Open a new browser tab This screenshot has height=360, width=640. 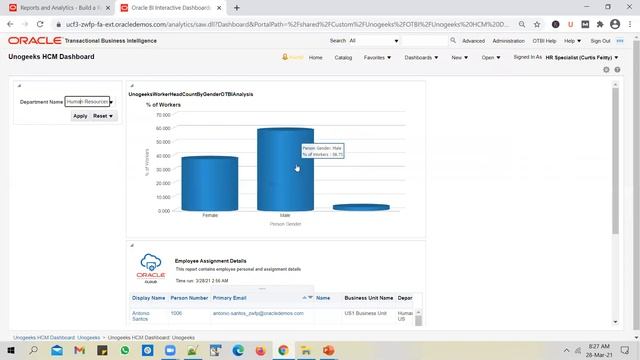pos(236,8)
